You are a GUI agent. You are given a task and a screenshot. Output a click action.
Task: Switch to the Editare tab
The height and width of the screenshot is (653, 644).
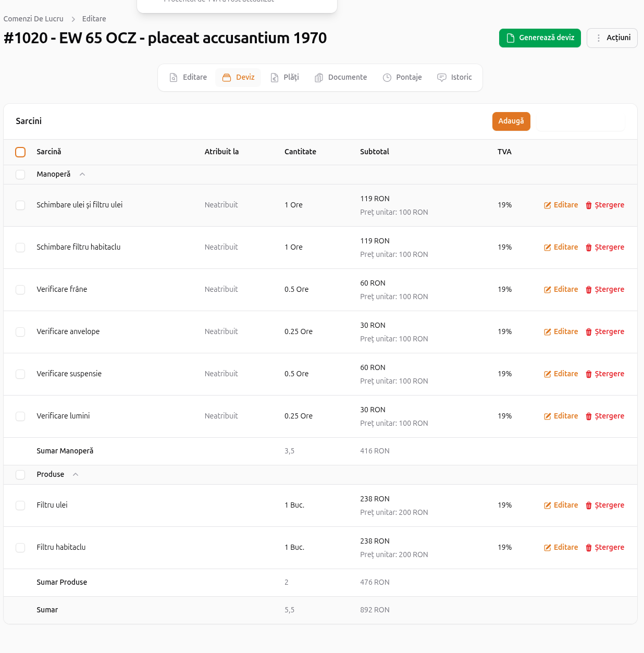point(188,78)
